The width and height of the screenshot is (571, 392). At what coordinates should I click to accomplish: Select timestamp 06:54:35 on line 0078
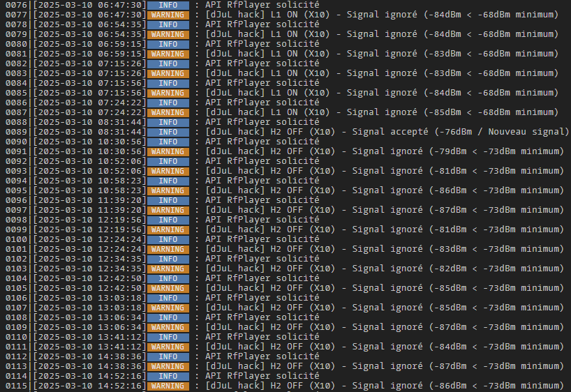(x=89, y=24)
